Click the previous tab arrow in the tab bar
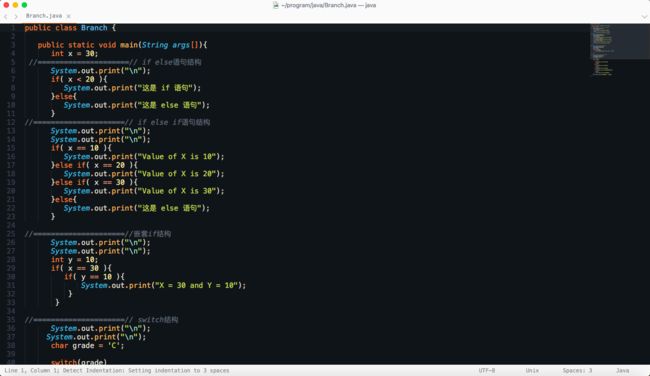This screenshot has width=650, height=376. click(6, 16)
